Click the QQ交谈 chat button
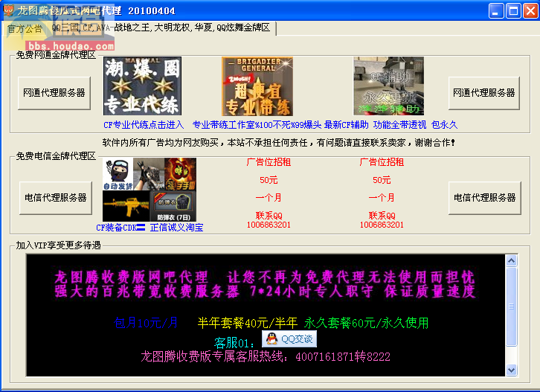Image resolution: width=540 pixels, height=392 pixels. pyautogui.click(x=289, y=339)
